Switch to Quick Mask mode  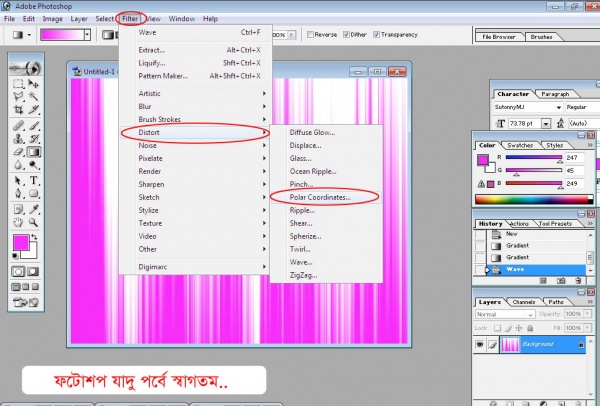(x=33, y=272)
